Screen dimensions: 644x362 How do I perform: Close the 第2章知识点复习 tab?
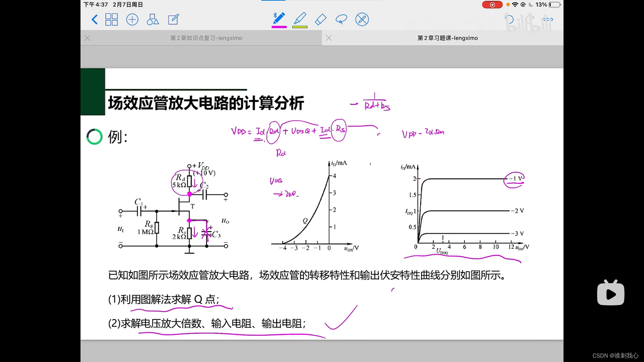click(87, 38)
